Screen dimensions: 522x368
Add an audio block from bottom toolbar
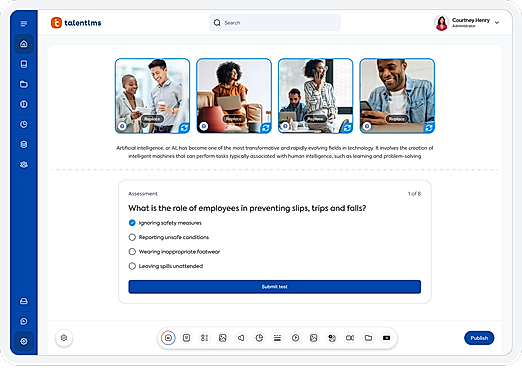coord(241,338)
